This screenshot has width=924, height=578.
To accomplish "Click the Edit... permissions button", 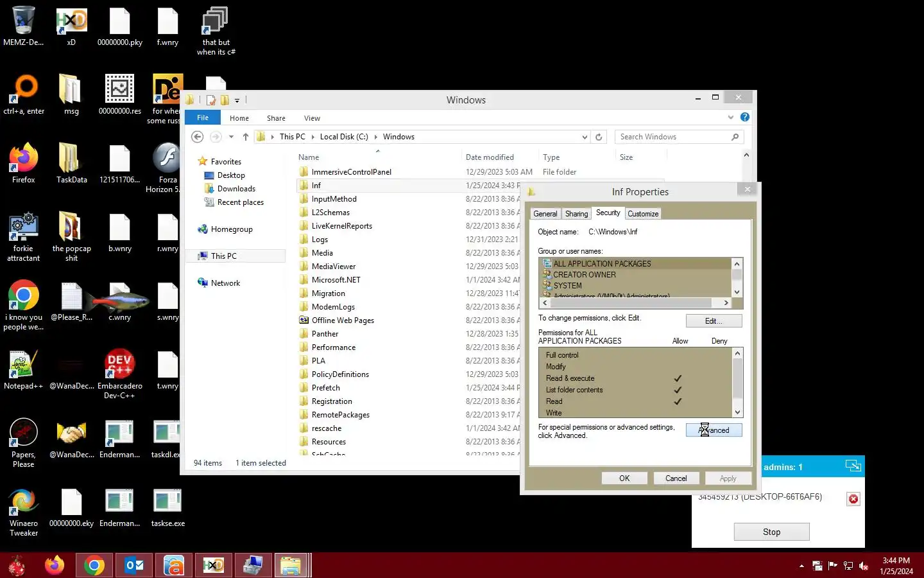I will [x=714, y=321].
